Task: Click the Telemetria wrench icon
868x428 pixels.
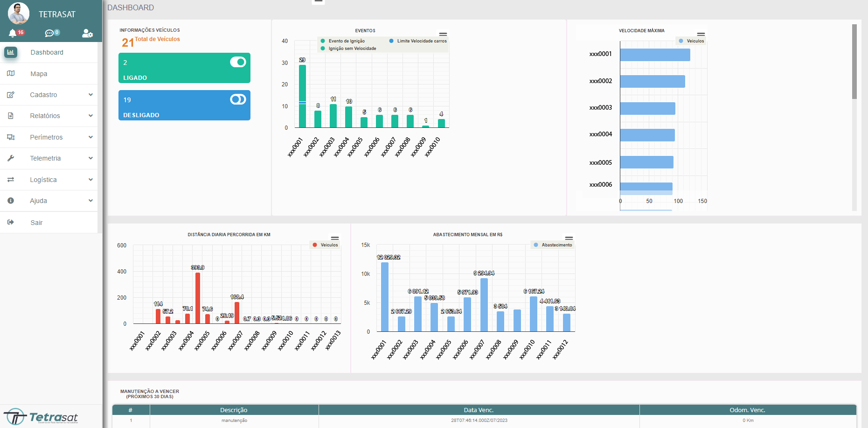Action: point(11,158)
